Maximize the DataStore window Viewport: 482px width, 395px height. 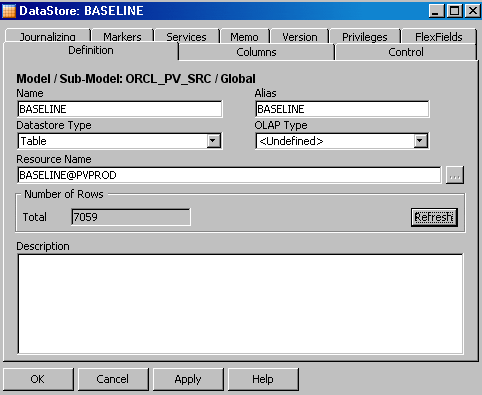pos(455,11)
